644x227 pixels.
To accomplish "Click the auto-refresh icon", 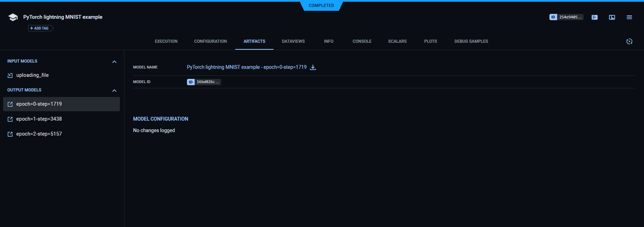I will pos(629,41).
